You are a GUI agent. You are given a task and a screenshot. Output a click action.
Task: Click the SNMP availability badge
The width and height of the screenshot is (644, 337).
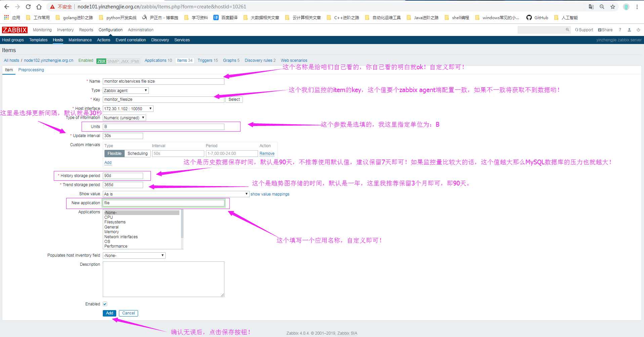(113, 61)
